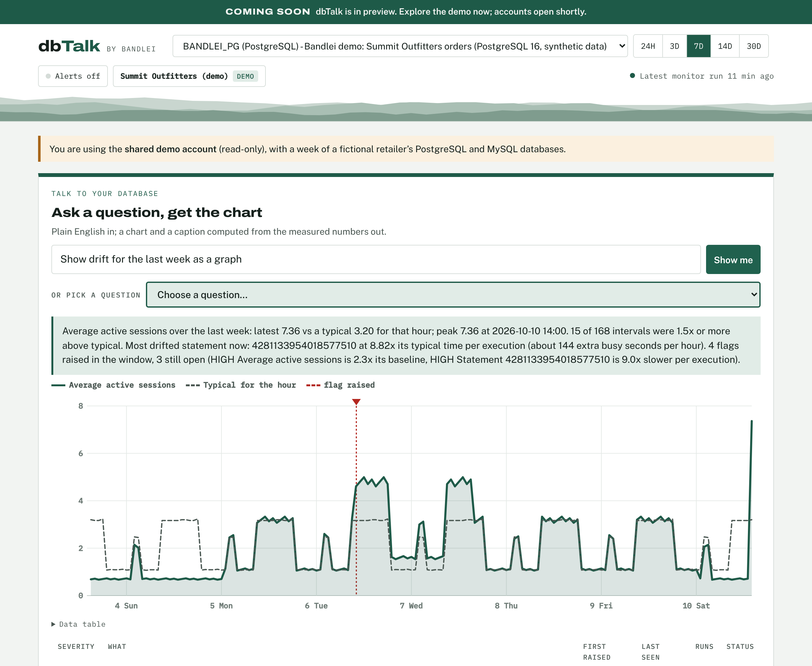Click the shared demo account bold text
Viewport: 812px width, 666px height.
(x=170, y=149)
